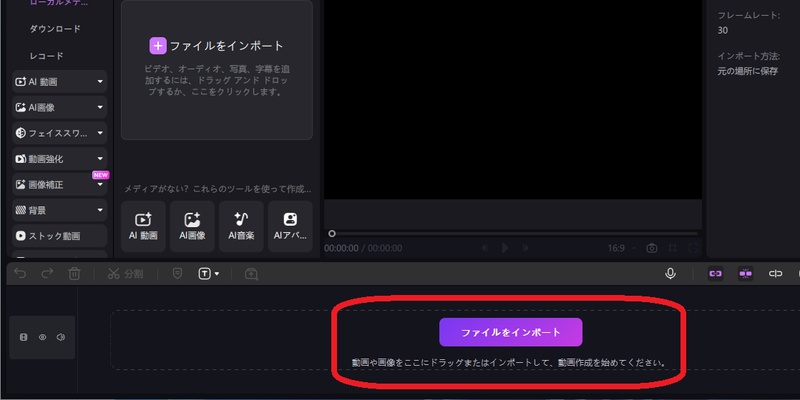Click the 動画強化 sidebar icon
This screenshot has height=400, width=800.
[x=20, y=159]
